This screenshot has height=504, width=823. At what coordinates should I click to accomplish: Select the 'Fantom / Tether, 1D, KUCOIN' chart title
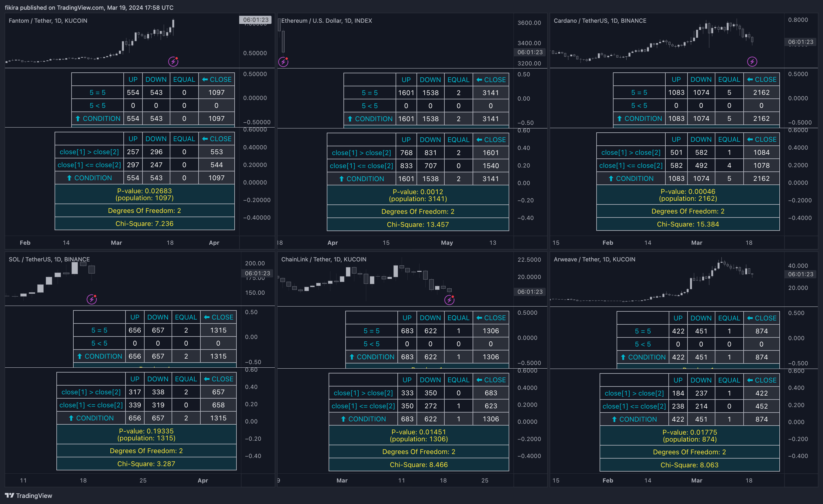[48, 21]
